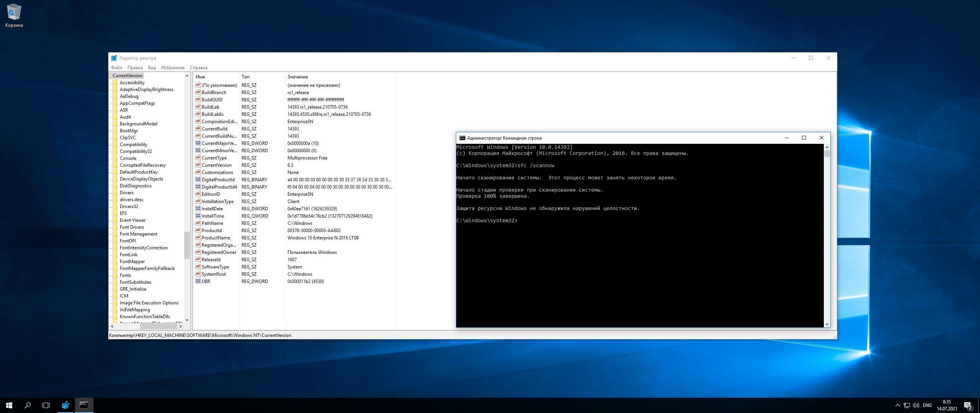Open the ENG language indicator
Image resolution: width=980 pixels, height=413 pixels.
pos(928,405)
